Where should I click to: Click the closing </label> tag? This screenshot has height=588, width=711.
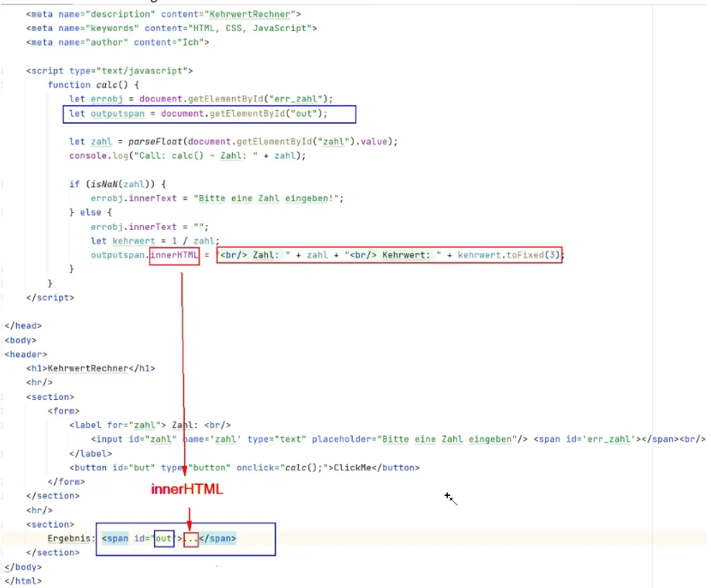(x=91, y=453)
